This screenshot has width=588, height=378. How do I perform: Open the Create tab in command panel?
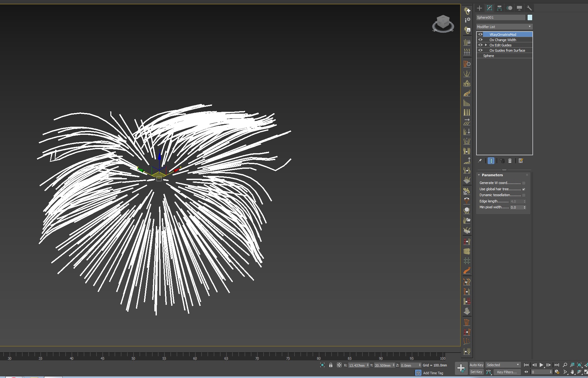[x=480, y=8]
